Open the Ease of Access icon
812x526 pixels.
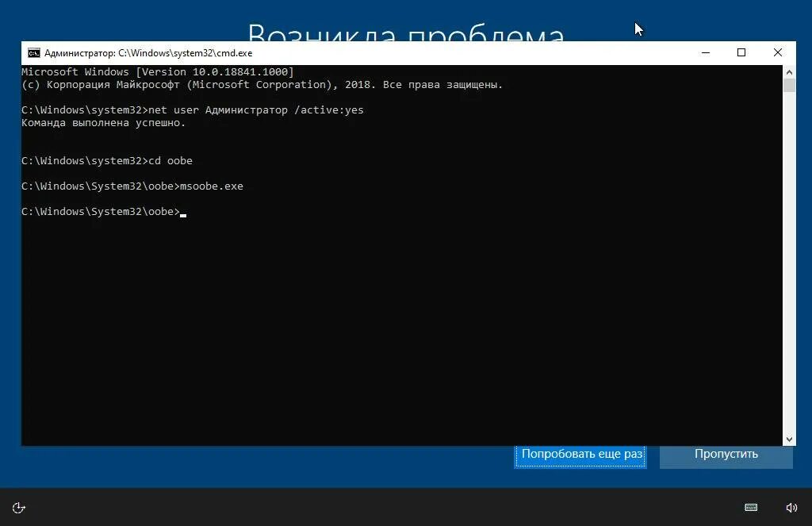[19, 507]
